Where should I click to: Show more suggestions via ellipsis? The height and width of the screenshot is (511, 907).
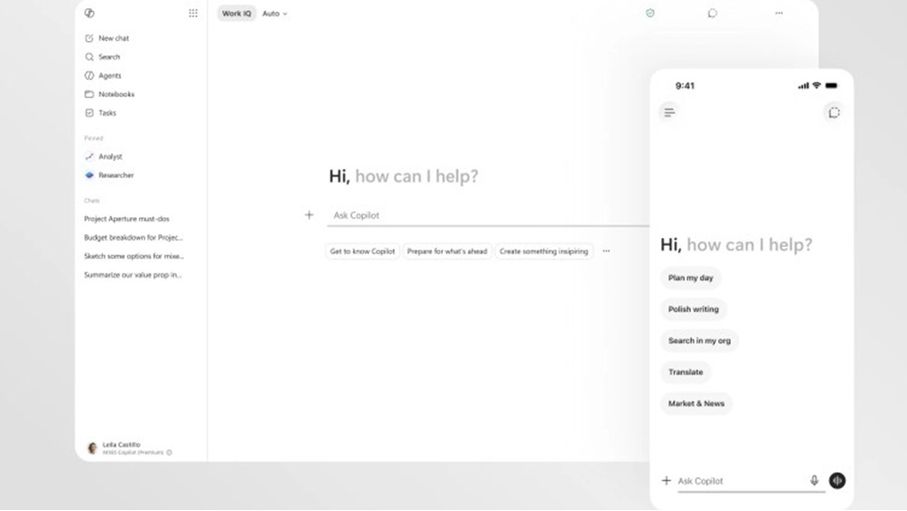tap(606, 251)
